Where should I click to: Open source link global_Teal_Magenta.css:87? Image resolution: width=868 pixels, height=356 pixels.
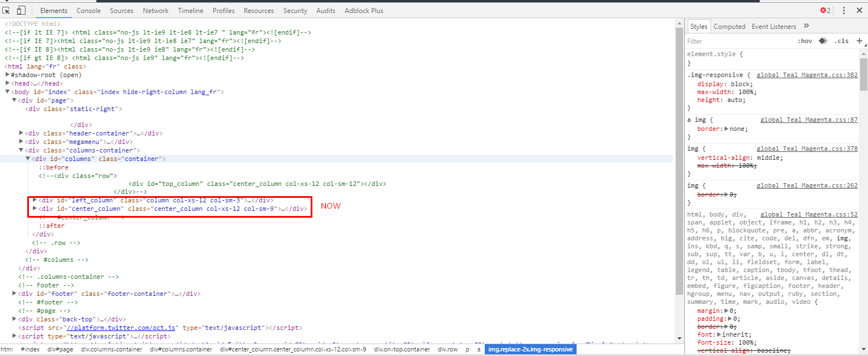(809, 120)
